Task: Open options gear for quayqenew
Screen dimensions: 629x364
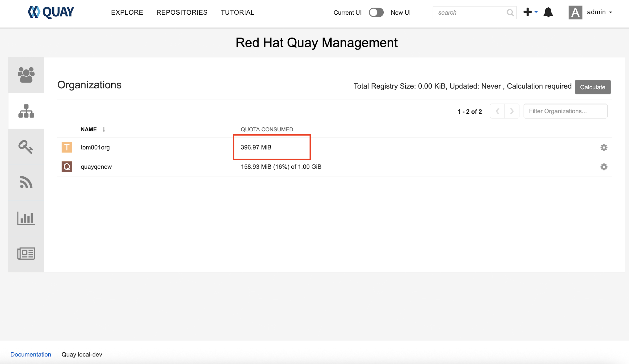Action: pyautogui.click(x=604, y=167)
